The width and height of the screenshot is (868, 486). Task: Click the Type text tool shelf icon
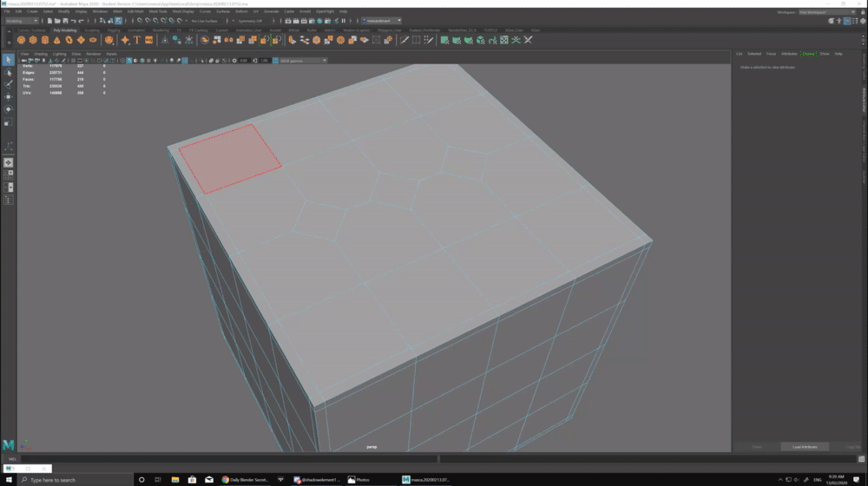(137, 40)
